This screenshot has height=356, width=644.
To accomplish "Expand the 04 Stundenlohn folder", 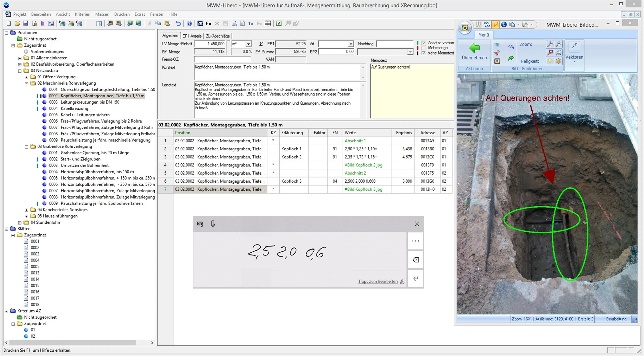I will point(20,223).
